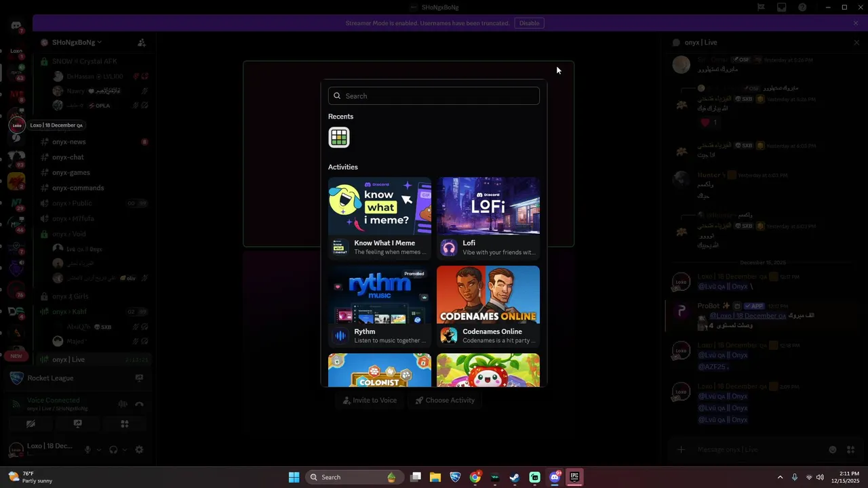Click the ProBot username in chat
Image resolution: width=868 pixels, height=488 pixels.
click(x=709, y=306)
